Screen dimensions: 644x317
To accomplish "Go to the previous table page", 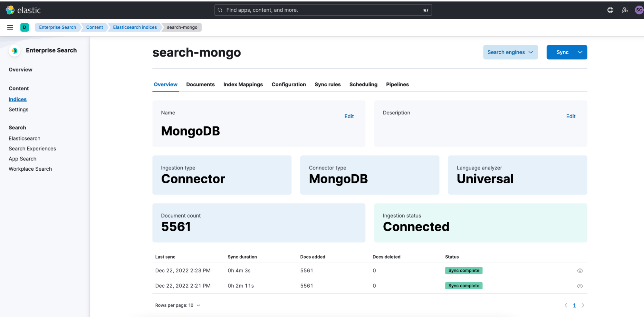I will click(566, 305).
